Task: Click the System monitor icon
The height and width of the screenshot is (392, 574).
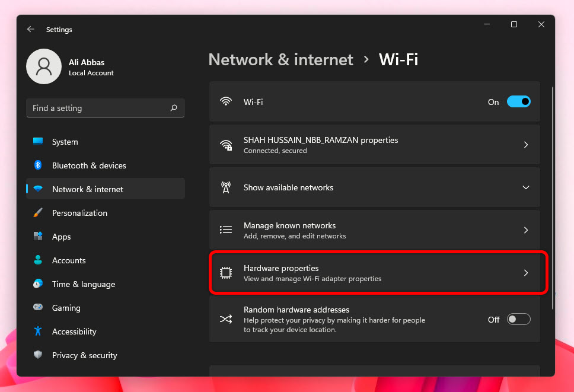Action: (x=38, y=141)
